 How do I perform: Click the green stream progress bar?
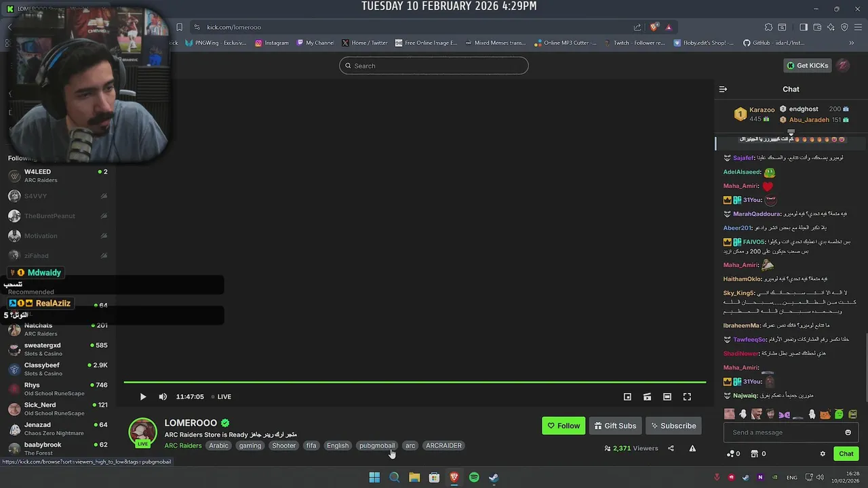pyautogui.click(x=414, y=382)
